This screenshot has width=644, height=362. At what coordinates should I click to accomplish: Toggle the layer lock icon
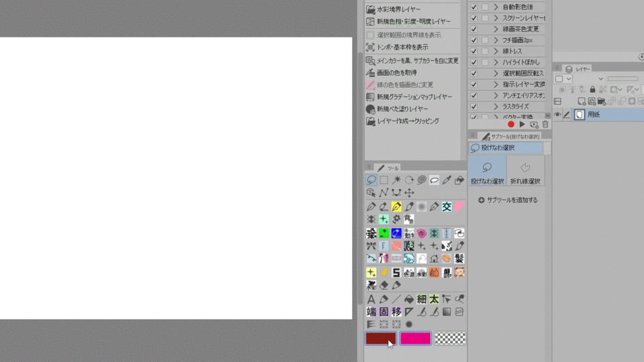click(x=592, y=89)
